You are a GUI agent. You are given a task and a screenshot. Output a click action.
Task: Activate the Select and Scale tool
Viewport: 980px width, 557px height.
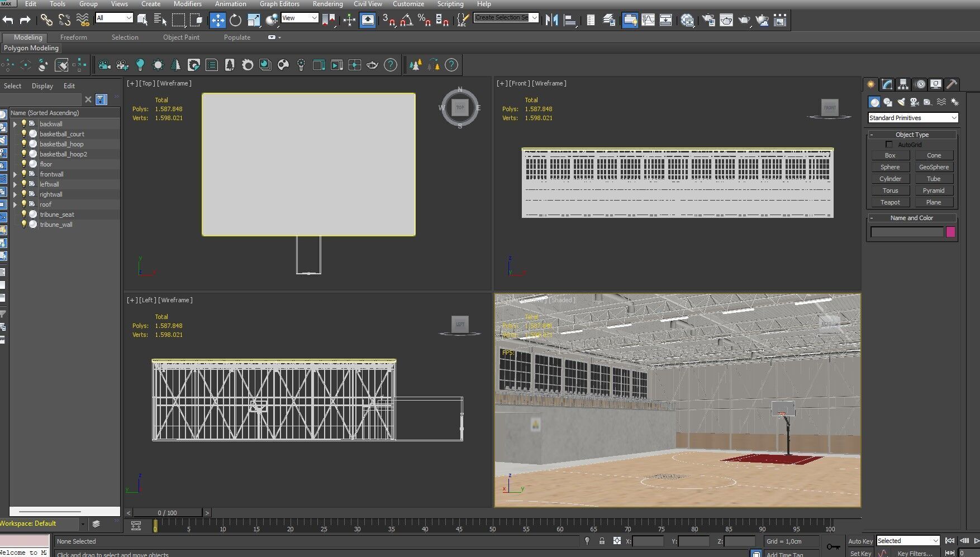pyautogui.click(x=254, y=20)
